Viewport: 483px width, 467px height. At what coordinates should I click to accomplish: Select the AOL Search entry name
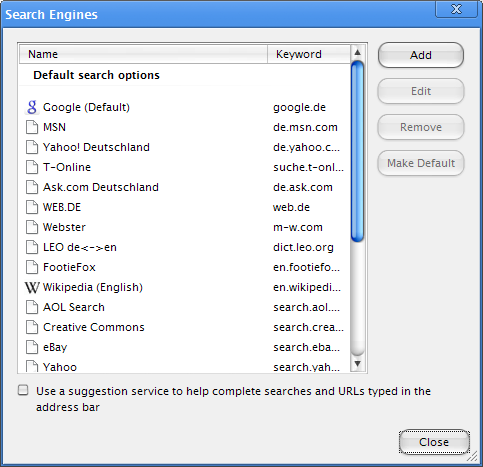(x=74, y=307)
